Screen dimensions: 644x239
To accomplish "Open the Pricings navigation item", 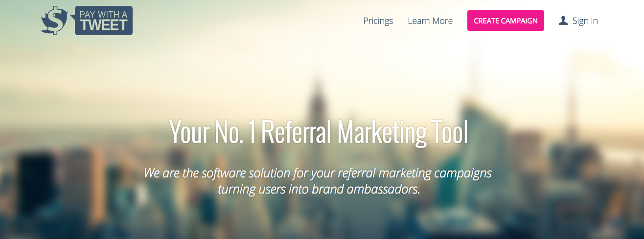I will pos(378,21).
